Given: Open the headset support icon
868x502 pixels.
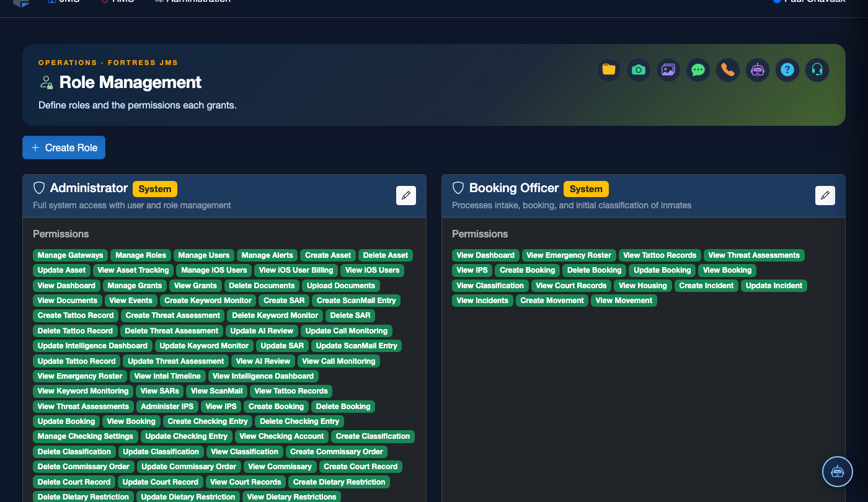Looking at the screenshot, I should point(817,70).
